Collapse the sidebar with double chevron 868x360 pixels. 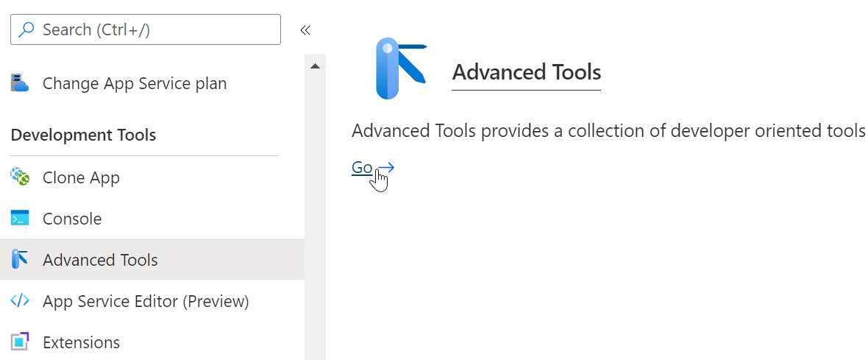[x=305, y=30]
